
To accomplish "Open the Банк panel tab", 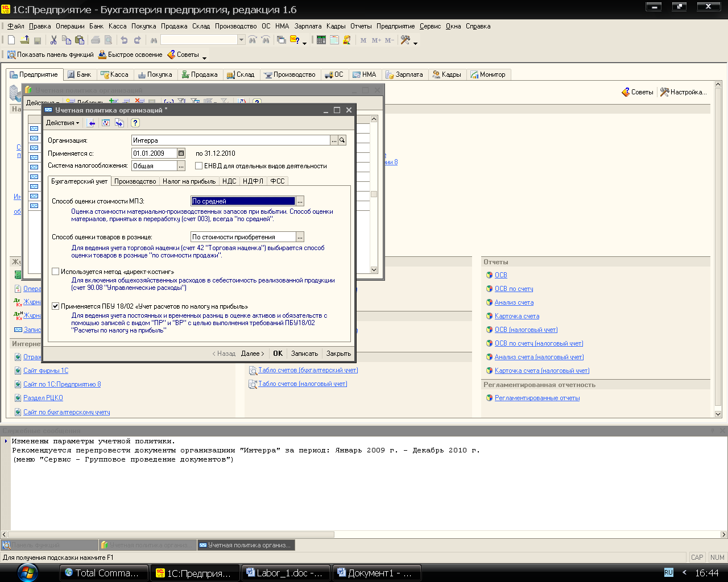I will coord(79,74).
